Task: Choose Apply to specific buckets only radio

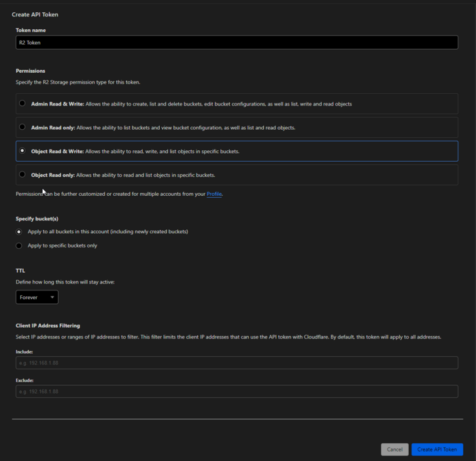Action: [x=19, y=245]
